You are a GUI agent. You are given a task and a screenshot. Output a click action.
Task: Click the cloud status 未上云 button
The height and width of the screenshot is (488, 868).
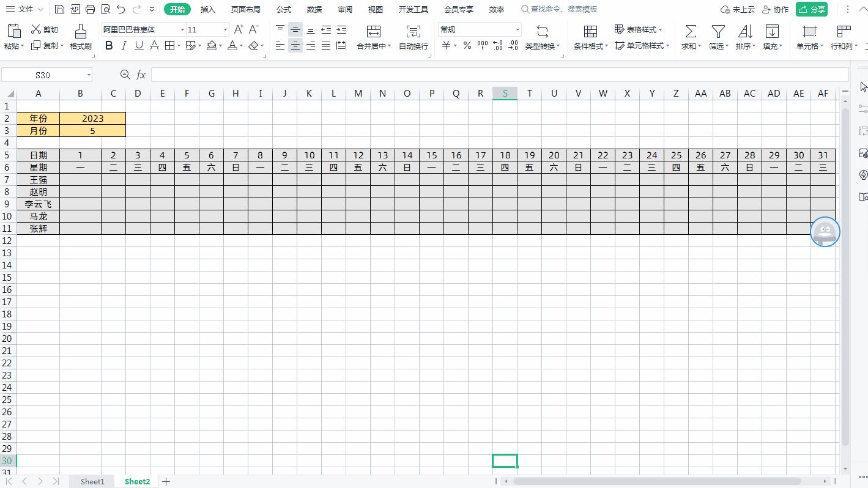(x=737, y=9)
